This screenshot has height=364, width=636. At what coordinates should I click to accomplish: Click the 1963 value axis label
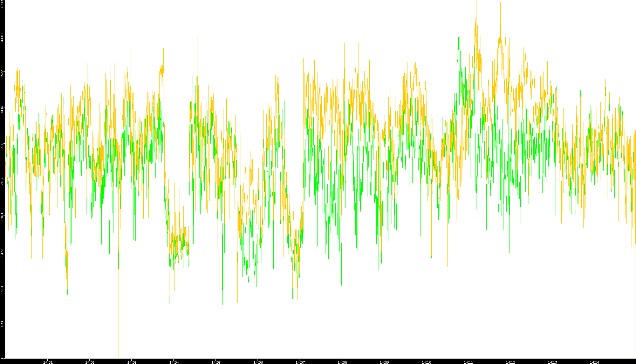pyautogui.click(x=2, y=217)
